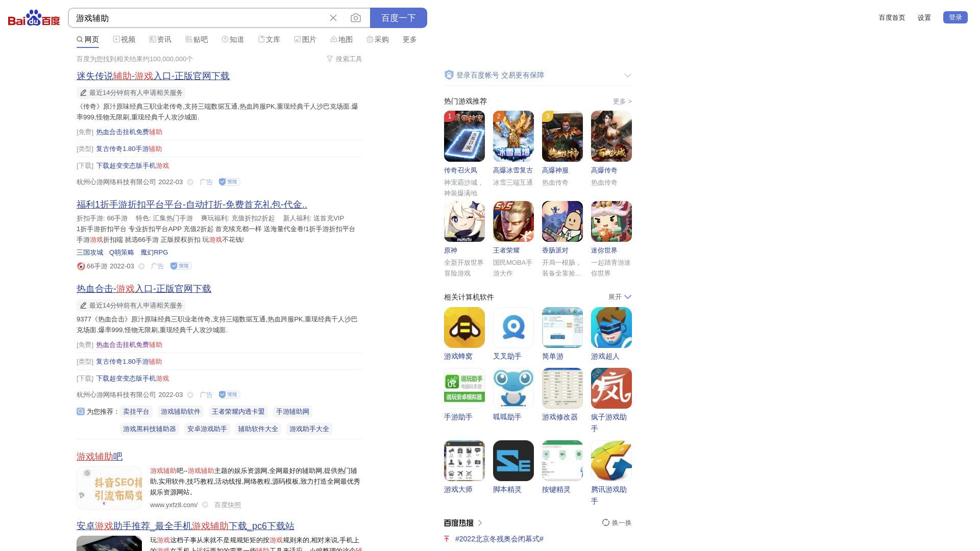Image resolution: width=980 pixels, height=551 pixels.
Task: Open 按键精灵 software icon
Action: pyautogui.click(x=562, y=461)
